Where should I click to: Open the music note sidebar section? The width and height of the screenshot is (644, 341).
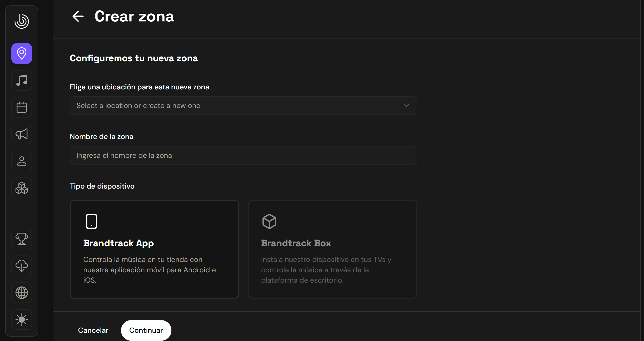(x=22, y=80)
